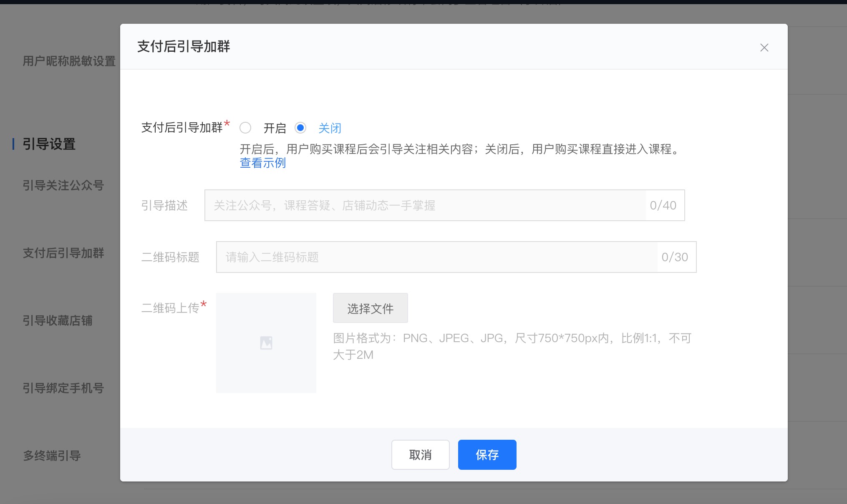Click the QR code image placeholder thumbnail
The image size is (847, 504).
coord(266,343)
